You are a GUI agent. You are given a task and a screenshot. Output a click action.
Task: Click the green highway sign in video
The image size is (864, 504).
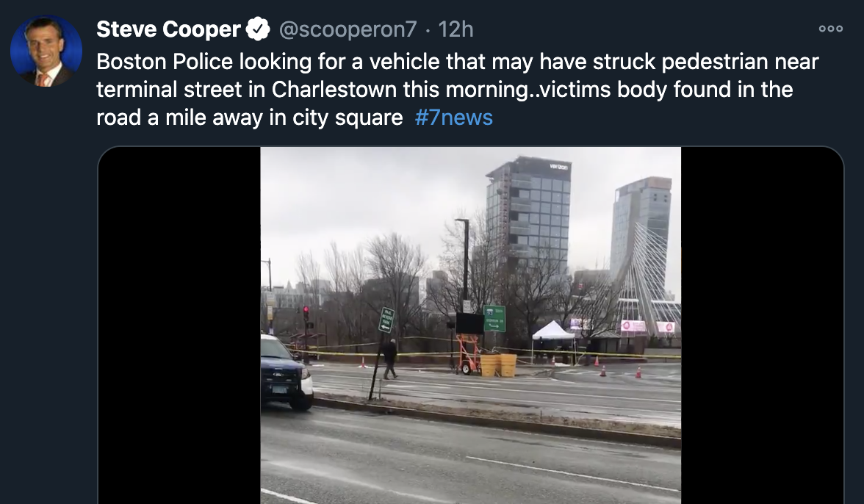click(494, 318)
